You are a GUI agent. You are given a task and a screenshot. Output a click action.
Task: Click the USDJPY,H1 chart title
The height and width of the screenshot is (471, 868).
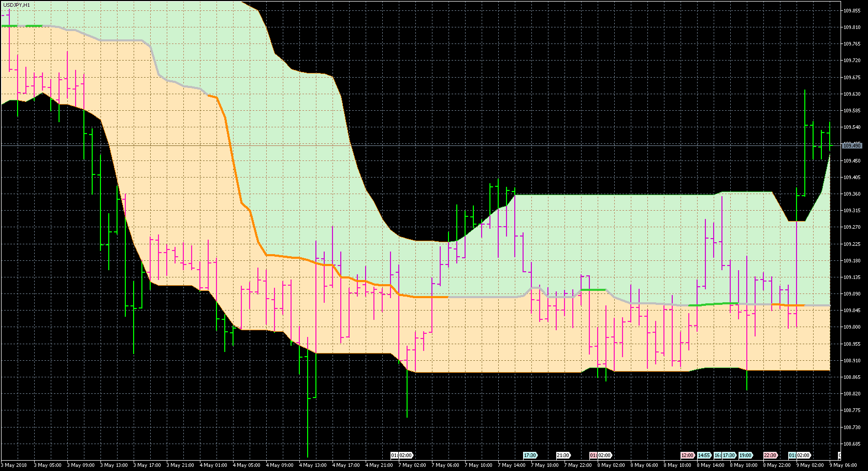point(17,5)
